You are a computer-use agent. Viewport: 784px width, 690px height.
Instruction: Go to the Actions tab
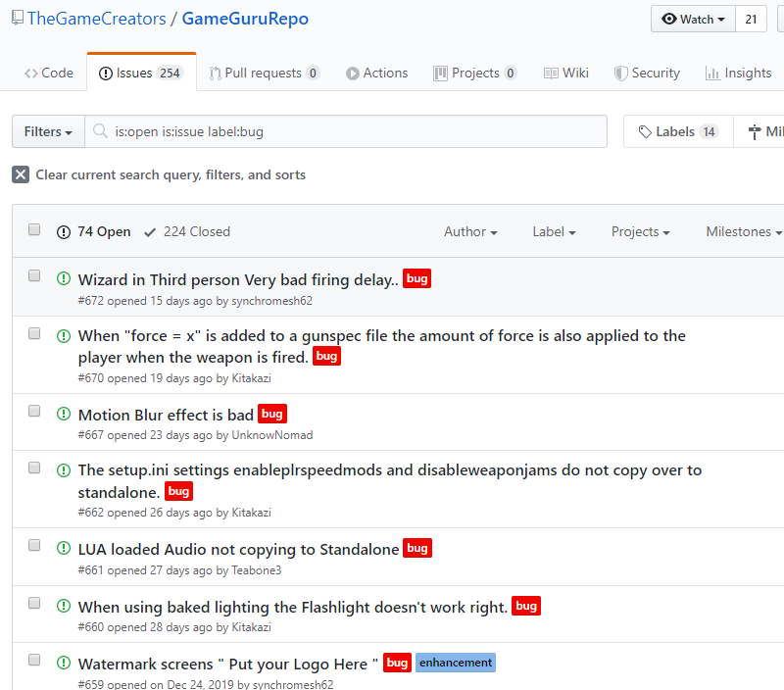point(377,73)
